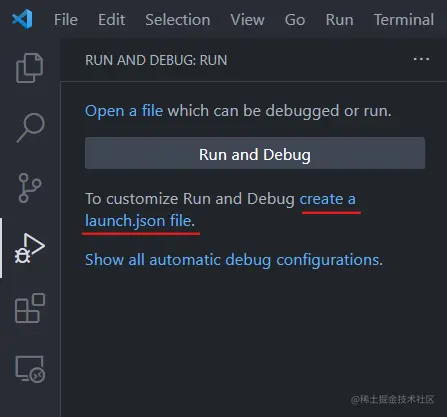
Task: Open the File menu
Action: point(66,20)
